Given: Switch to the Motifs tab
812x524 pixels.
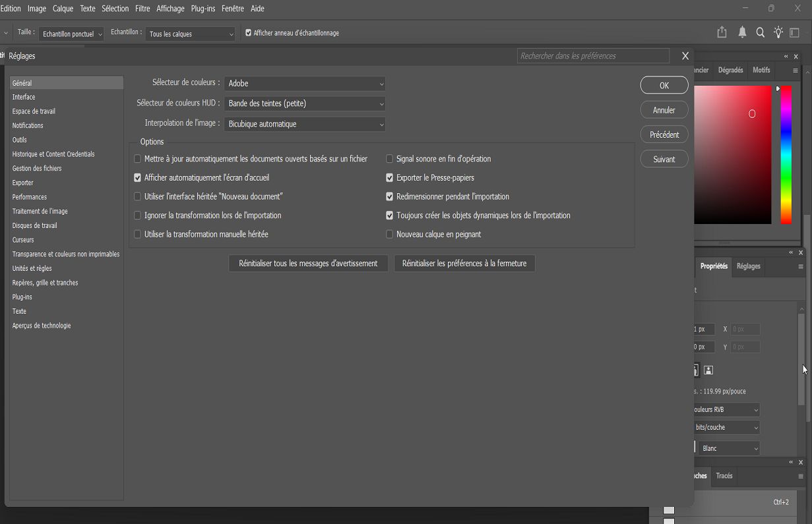Looking at the screenshot, I should pos(761,70).
